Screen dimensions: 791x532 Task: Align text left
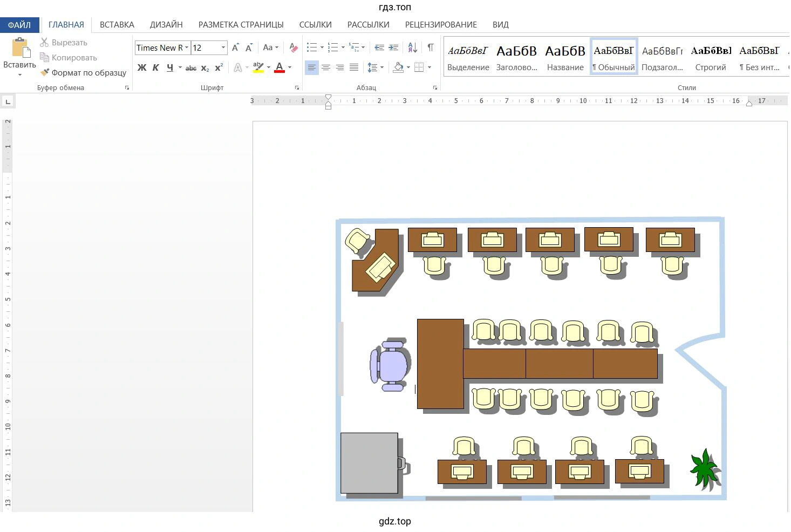click(x=312, y=67)
